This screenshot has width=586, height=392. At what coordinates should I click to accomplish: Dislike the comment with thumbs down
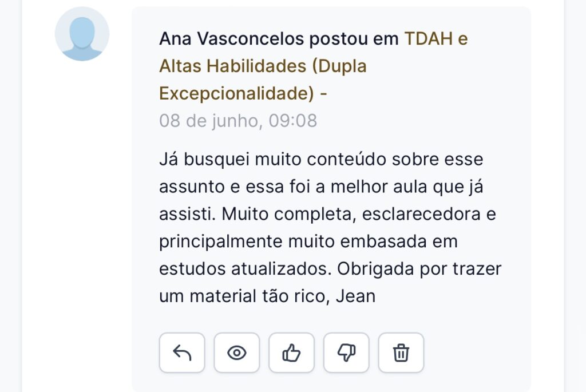coord(347,353)
